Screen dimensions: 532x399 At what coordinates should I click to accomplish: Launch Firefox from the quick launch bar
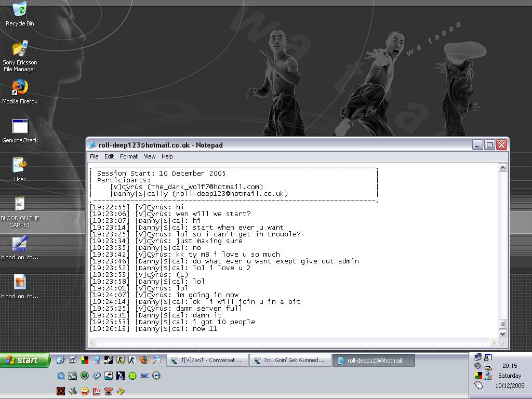144,360
